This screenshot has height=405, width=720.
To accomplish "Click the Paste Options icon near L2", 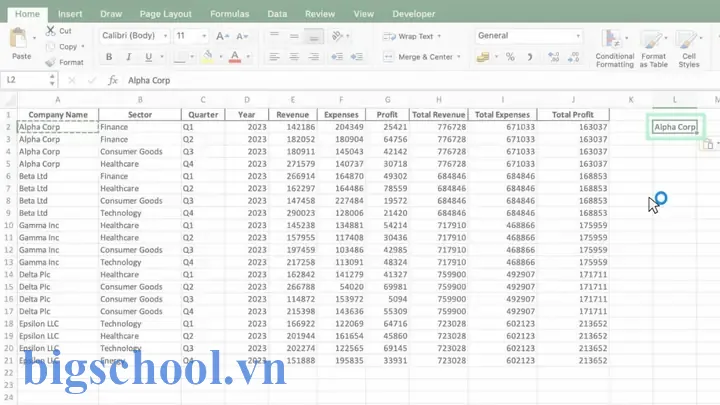I will (709, 145).
